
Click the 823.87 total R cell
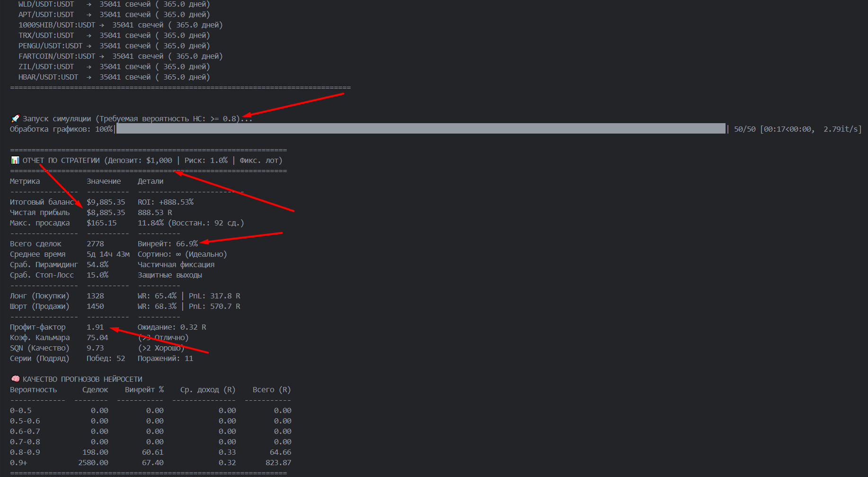pyautogui.click(x=278, y=463)
